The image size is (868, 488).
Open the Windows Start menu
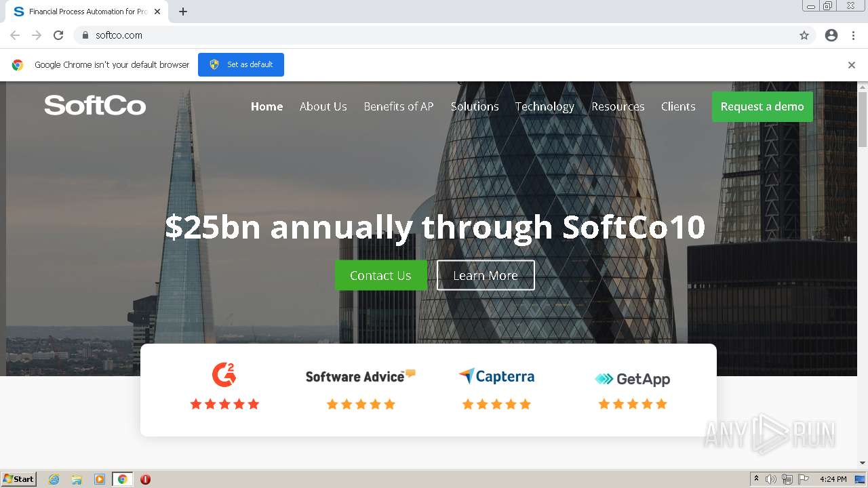click(x=19, y=479)
